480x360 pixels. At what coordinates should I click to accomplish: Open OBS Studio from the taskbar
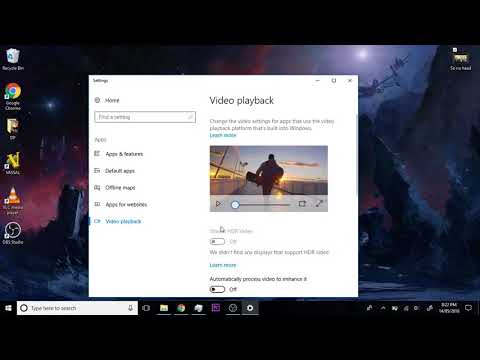tap(233, 308)
